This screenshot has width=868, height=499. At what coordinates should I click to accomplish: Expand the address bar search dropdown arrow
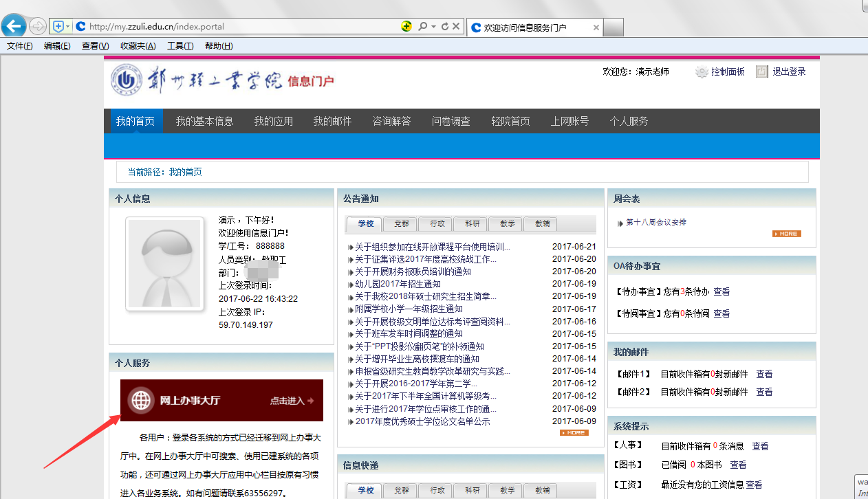click(x=433, y=27)
